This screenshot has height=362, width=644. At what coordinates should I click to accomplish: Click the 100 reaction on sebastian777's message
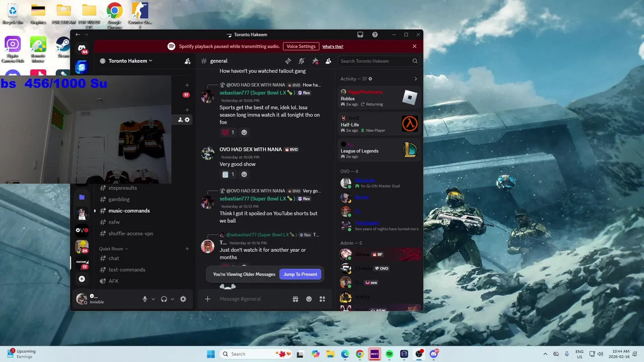[x=228, y=132]
